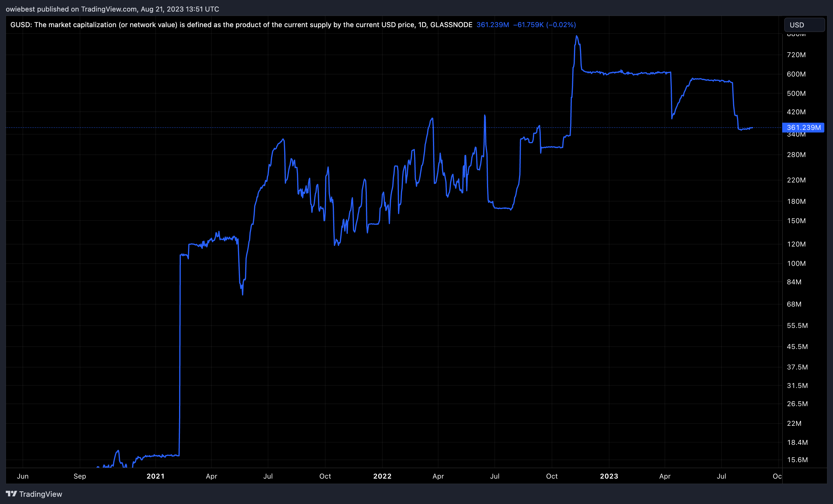Click the 361.239M value in the header
The width and height of the screenshot is (833, 504).
(x=492, y=25)
